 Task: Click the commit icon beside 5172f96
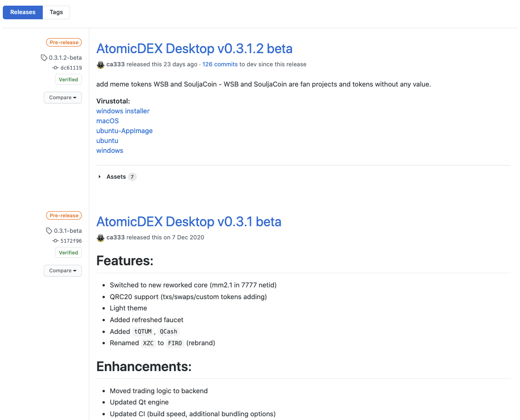[55, 241]
